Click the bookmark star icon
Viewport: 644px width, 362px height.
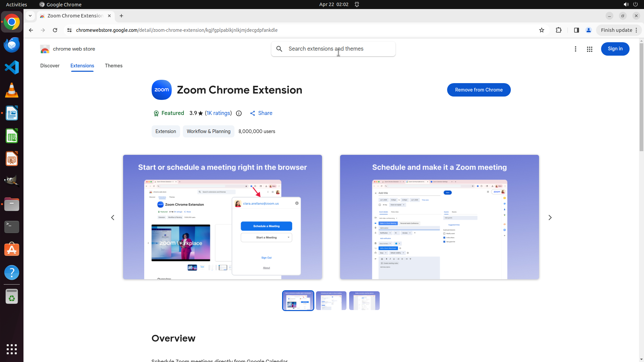click(x=541, y=30)
